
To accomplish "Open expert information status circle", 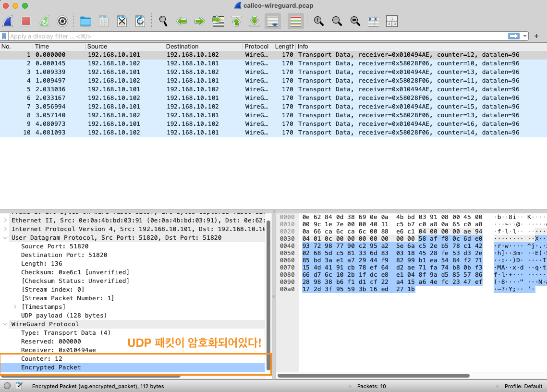I will coord(7,386).
